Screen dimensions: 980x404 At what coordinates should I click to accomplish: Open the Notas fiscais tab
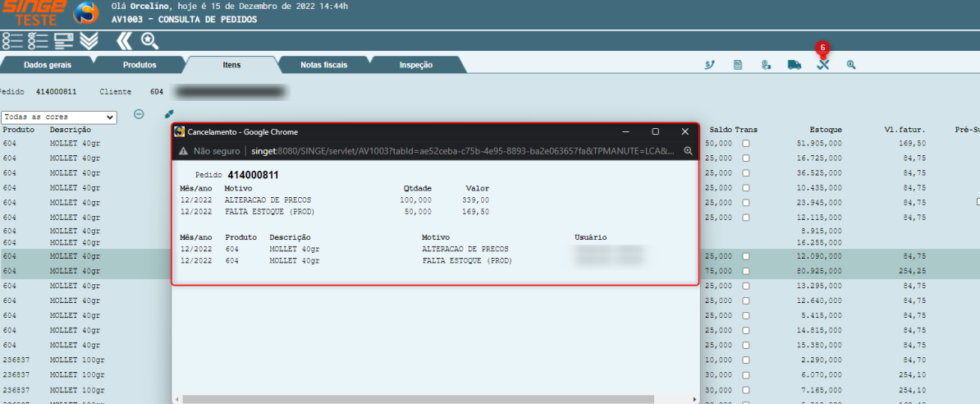[323, 65]
